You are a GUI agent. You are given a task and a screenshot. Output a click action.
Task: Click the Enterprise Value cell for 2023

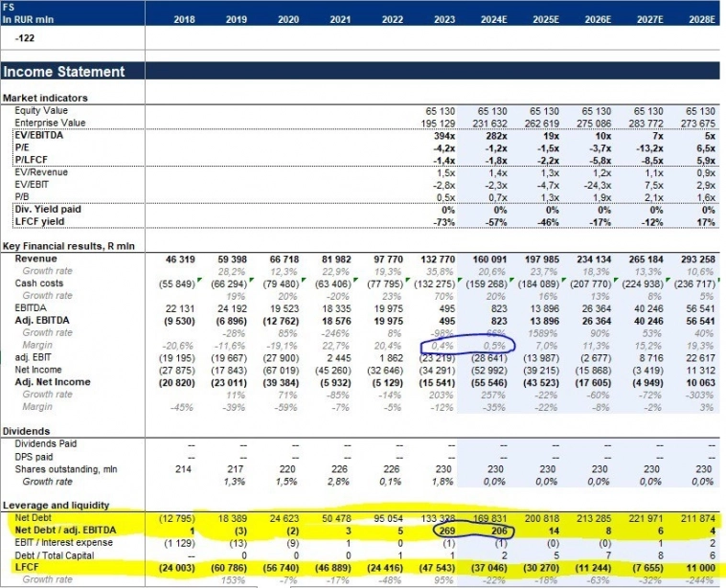pyautogui.click(x=440, y=124)
